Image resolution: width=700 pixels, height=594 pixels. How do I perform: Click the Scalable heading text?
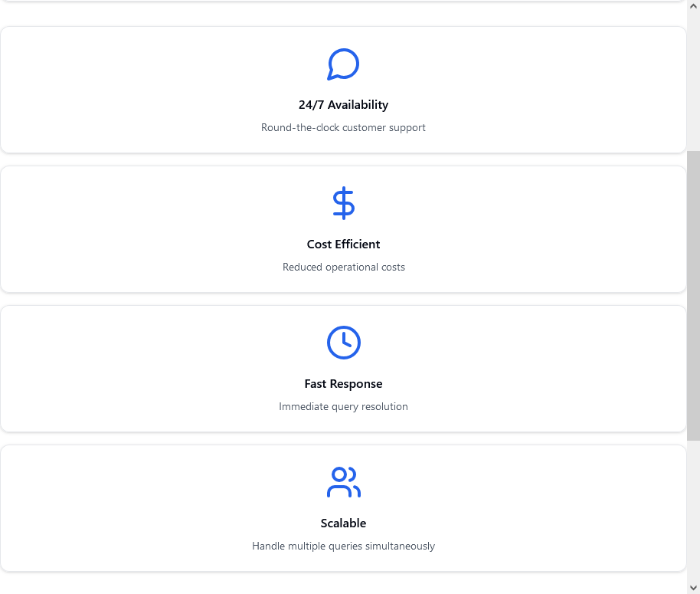pos(343,523)
